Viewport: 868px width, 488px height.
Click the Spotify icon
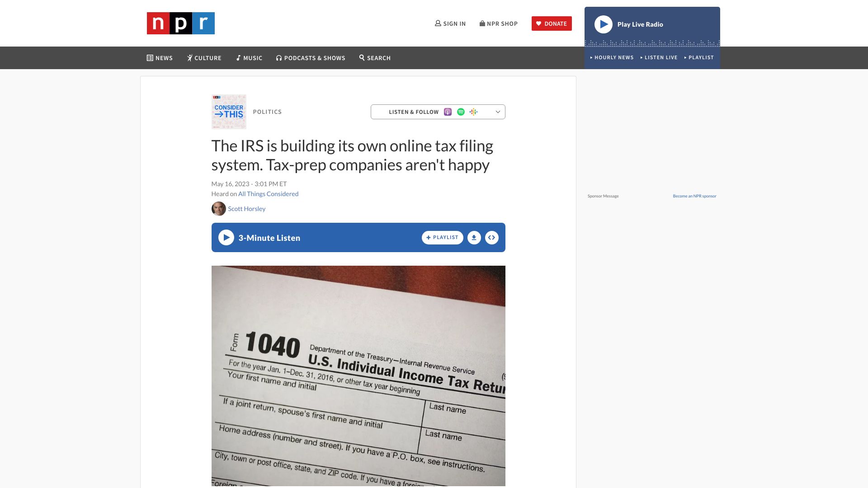pos(461,112)
